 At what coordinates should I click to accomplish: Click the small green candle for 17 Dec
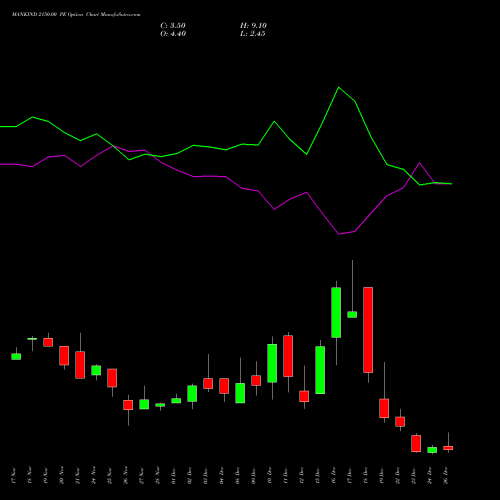352,314
